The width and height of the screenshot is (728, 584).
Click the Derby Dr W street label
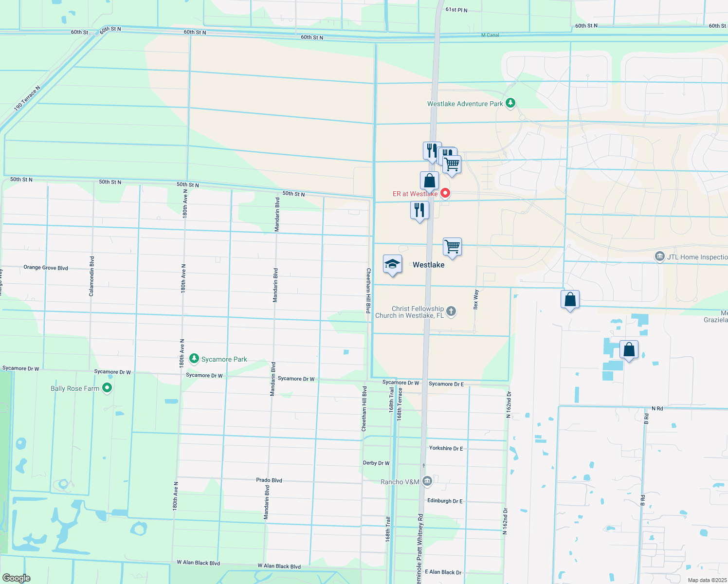[x=376, y=463]
